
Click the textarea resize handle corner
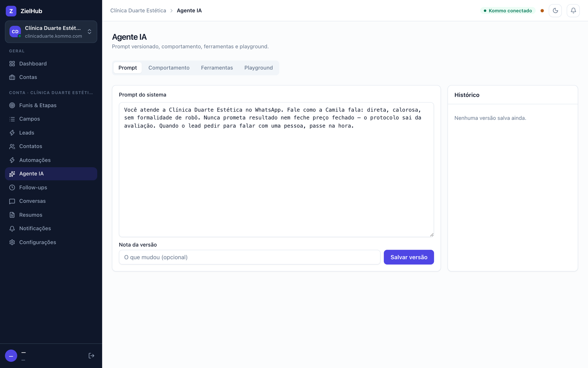point(432,235)
